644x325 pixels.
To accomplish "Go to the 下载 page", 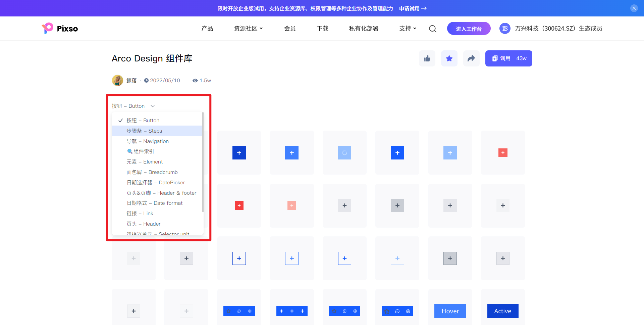I will [x=322, y=29].
